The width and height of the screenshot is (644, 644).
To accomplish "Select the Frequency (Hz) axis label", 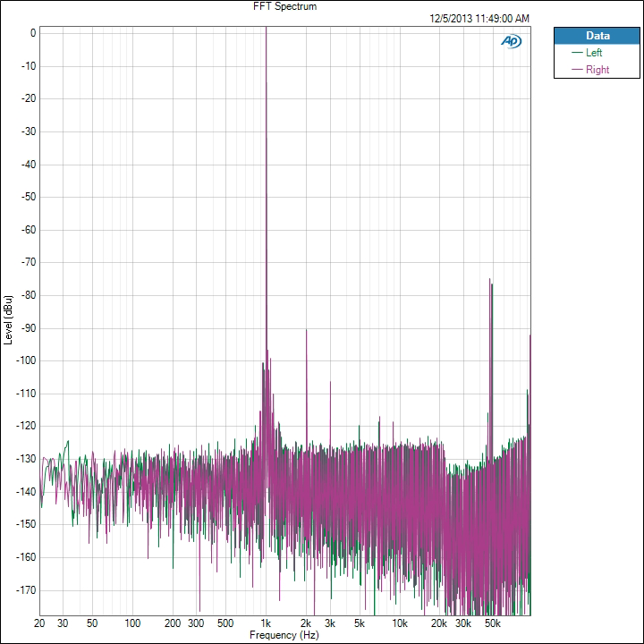I will coord(284,634).
